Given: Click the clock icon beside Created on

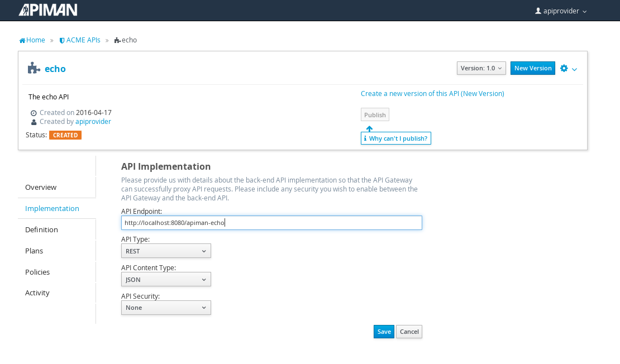Looking at the screenshot, I should click(34, 113).
